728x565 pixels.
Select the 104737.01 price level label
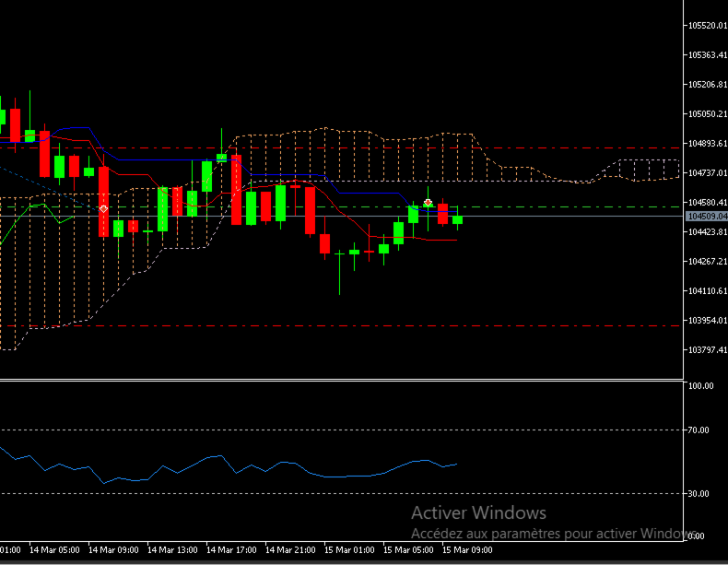(x=708, y=172)
